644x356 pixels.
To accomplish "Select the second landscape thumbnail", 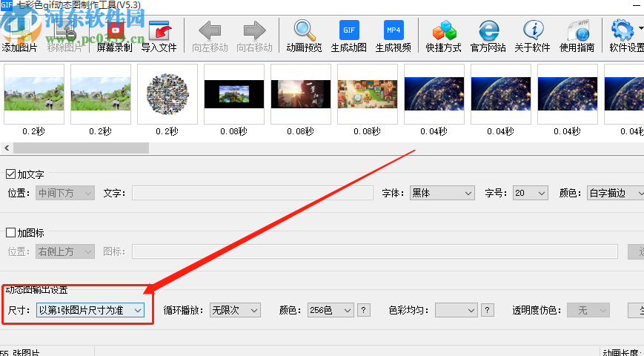I will tap(101, 94).
